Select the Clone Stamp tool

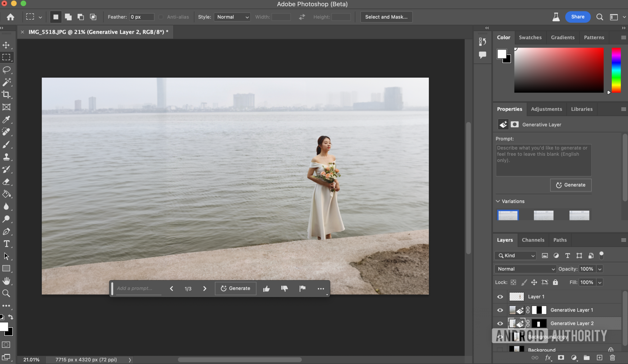click(7, 157)
